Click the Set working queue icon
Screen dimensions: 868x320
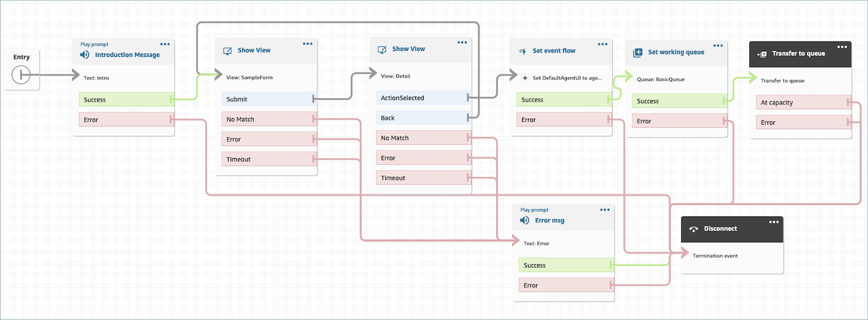tap(637, 53)
